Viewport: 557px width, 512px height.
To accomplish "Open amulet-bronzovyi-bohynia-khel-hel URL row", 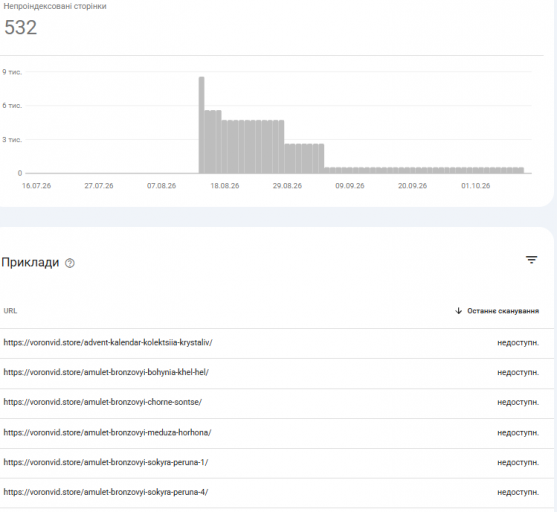I will click(277, 373).
